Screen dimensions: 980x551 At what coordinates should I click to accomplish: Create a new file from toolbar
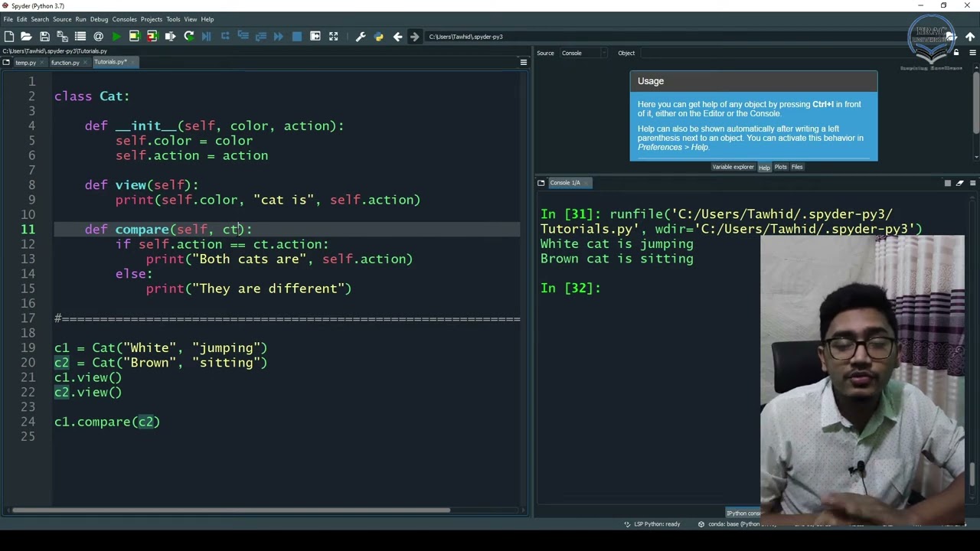[9, 36]
